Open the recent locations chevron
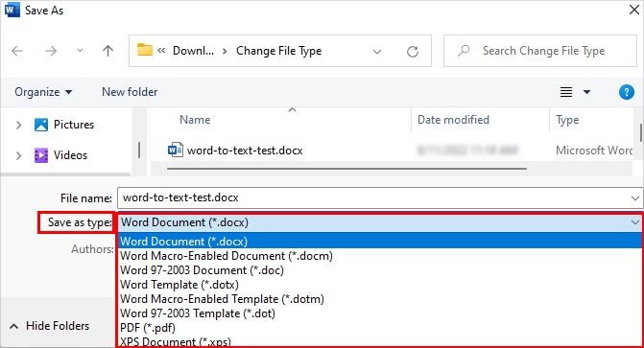The width and height of the screenshot is (644, 348). 80,51
